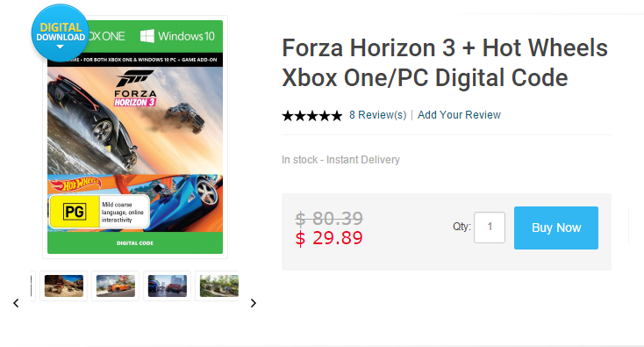The width and height of the screenshot is (644, 347).
Task: Click the $ 29.89 sale price
Action: click(329, 238)
